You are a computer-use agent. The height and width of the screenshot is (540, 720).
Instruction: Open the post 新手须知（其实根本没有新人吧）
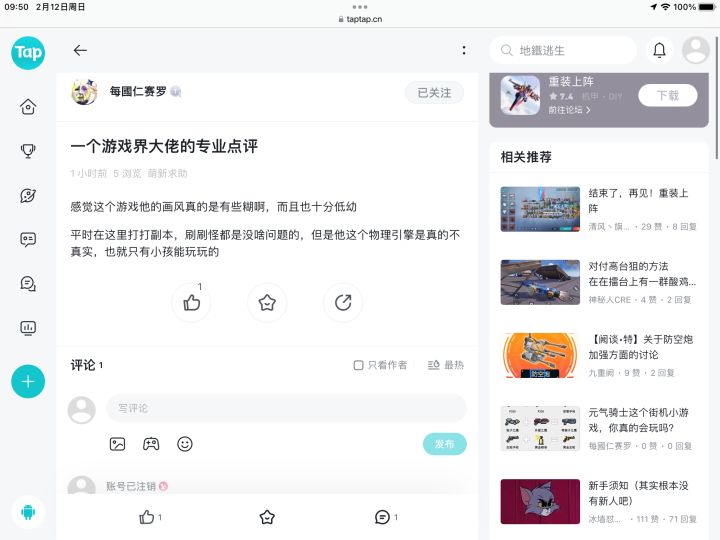638,493
